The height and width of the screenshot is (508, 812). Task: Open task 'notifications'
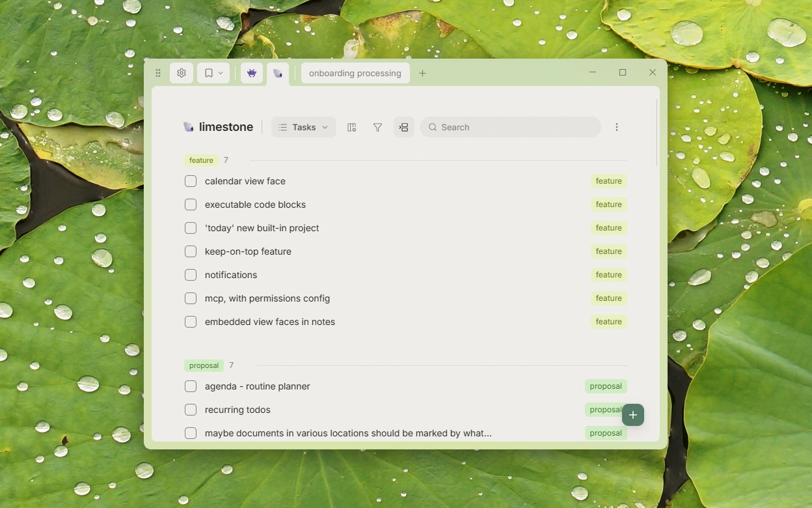click(x=231, y=275)
